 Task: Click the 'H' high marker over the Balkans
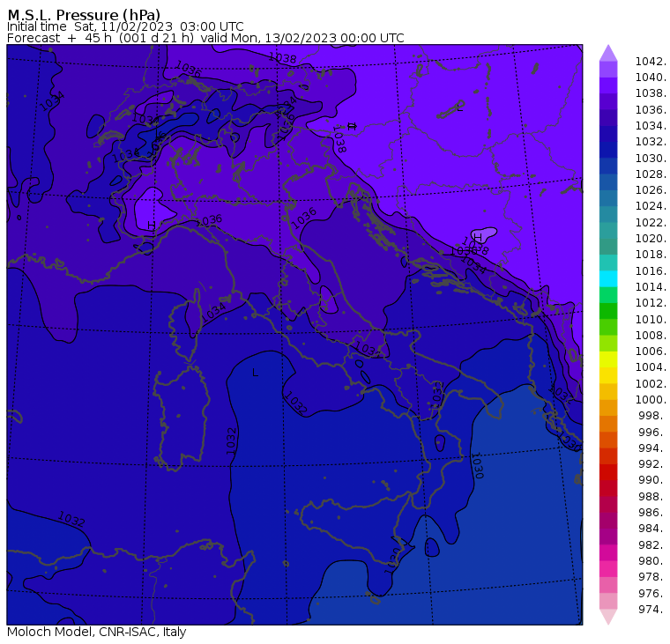tap(478, 237)
